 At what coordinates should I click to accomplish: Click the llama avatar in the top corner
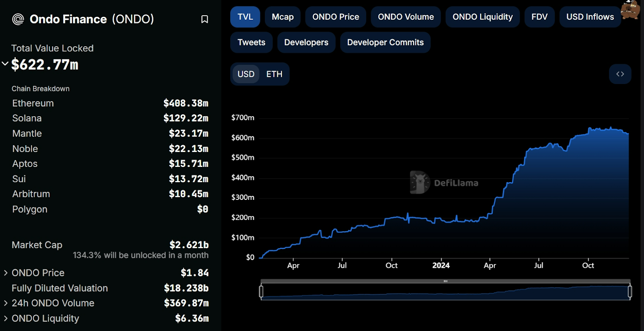pyautogui.click(x=630, y=10)
